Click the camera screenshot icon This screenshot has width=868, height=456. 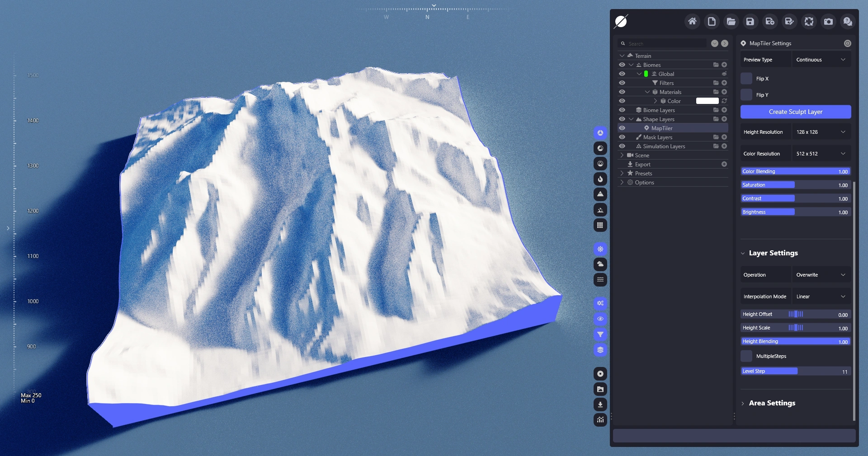tap(828, 21)
